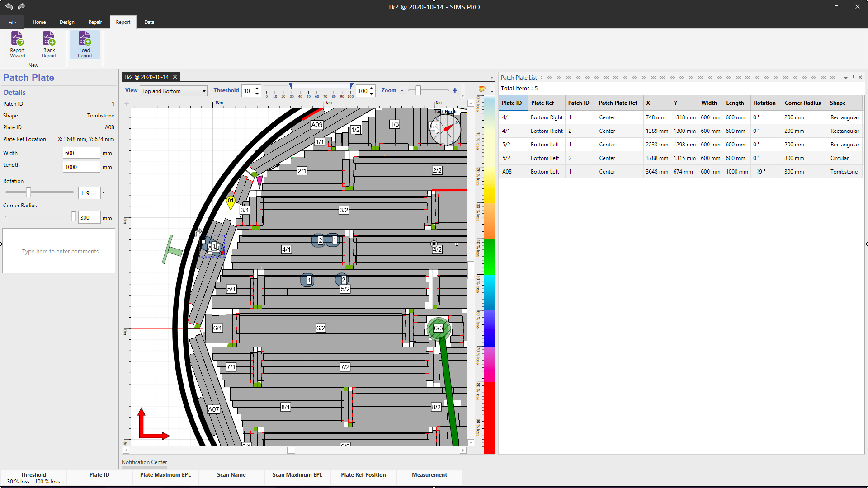The image size is (868, 488).
Task: Pin the Patch Plate List panel
Action: [853, 77]
